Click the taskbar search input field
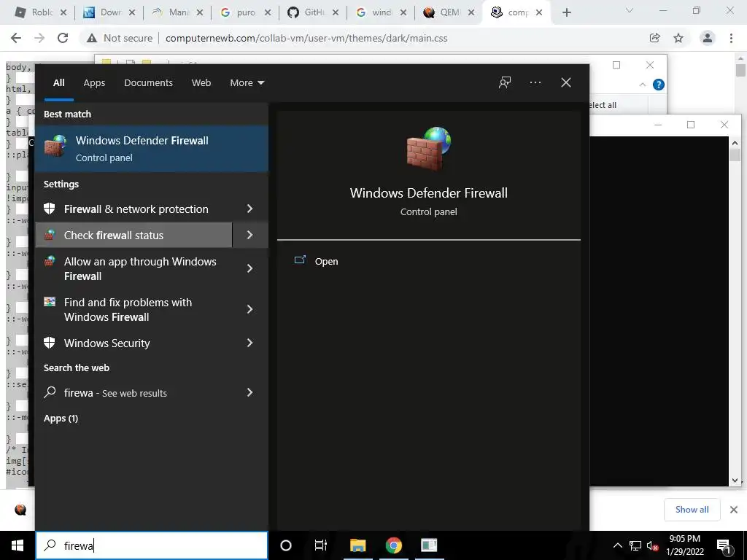 pyautogui.click(x=152, y=545)
